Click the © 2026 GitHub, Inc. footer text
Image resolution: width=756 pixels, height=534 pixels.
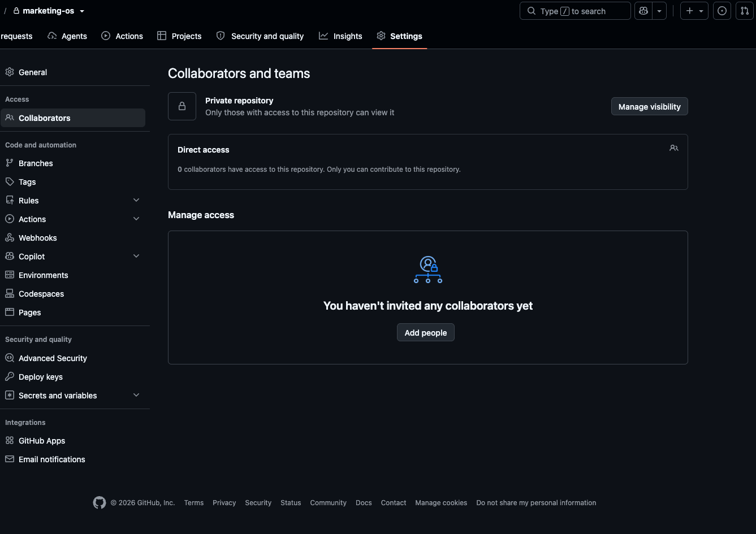tap(142, 503)
